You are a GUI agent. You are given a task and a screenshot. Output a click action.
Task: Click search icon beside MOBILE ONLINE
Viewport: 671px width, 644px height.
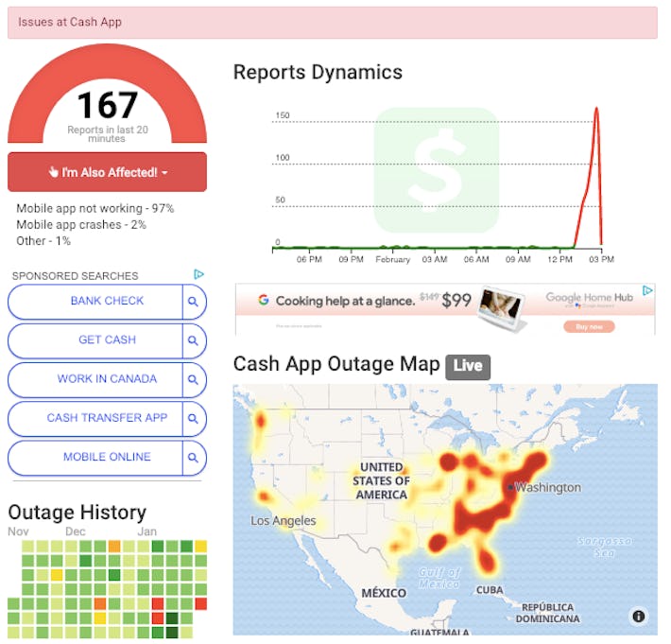point(193,458)
